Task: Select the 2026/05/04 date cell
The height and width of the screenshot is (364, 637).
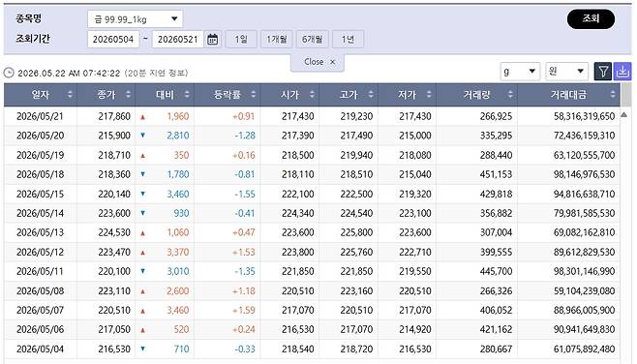Action: click(41, 349)
